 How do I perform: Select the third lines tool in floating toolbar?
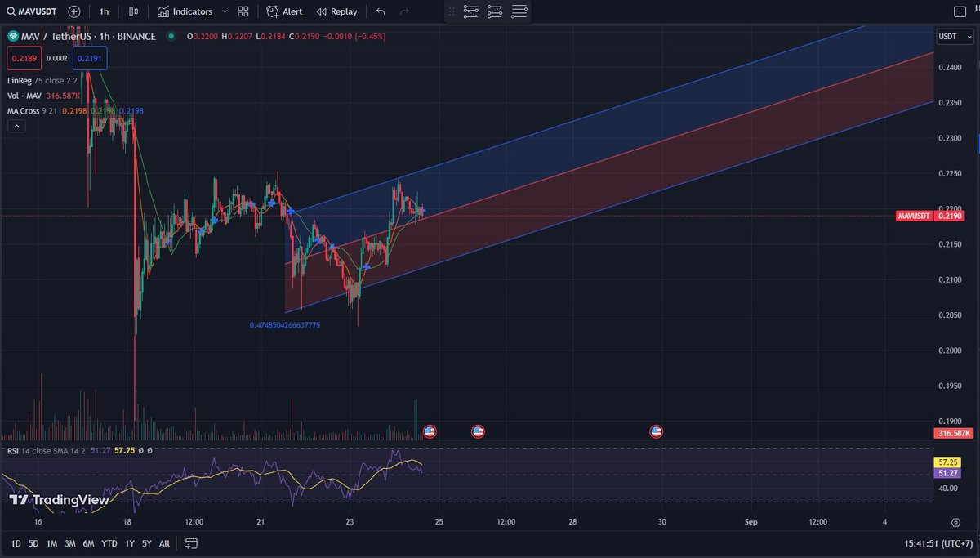click(518, 11)
